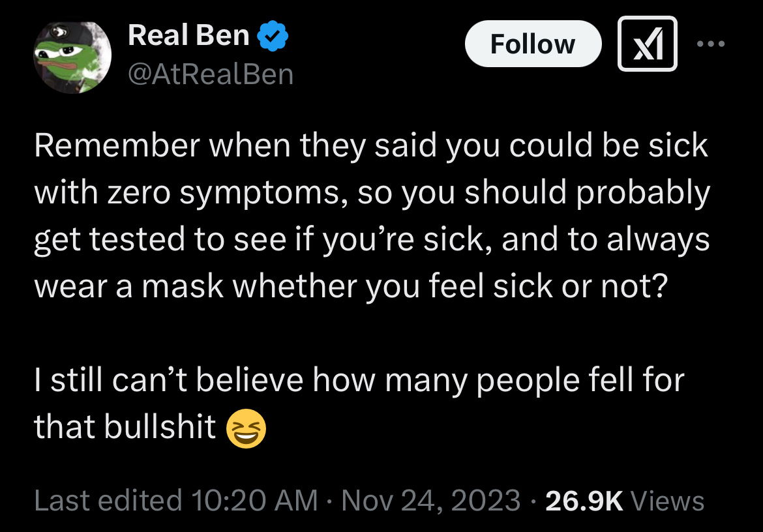Screen dimensions: 763x532
Task: Open Real Ben's frog profile picture
Action: click(x=72, y=57)
